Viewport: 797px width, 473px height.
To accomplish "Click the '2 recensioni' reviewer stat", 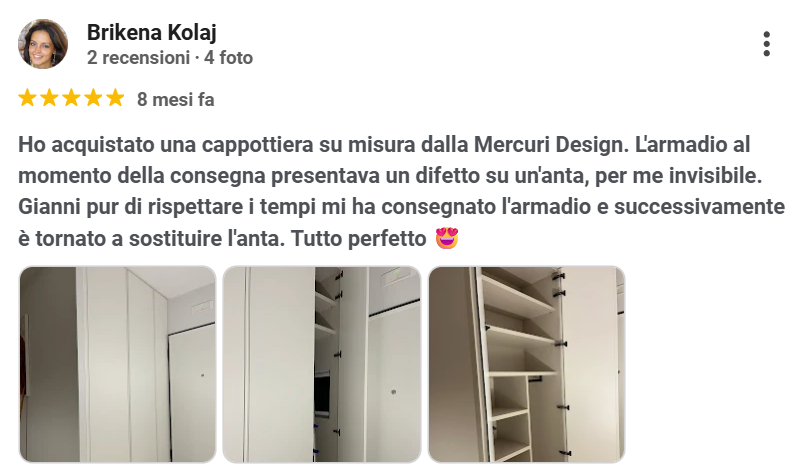I will click(138, 58).
